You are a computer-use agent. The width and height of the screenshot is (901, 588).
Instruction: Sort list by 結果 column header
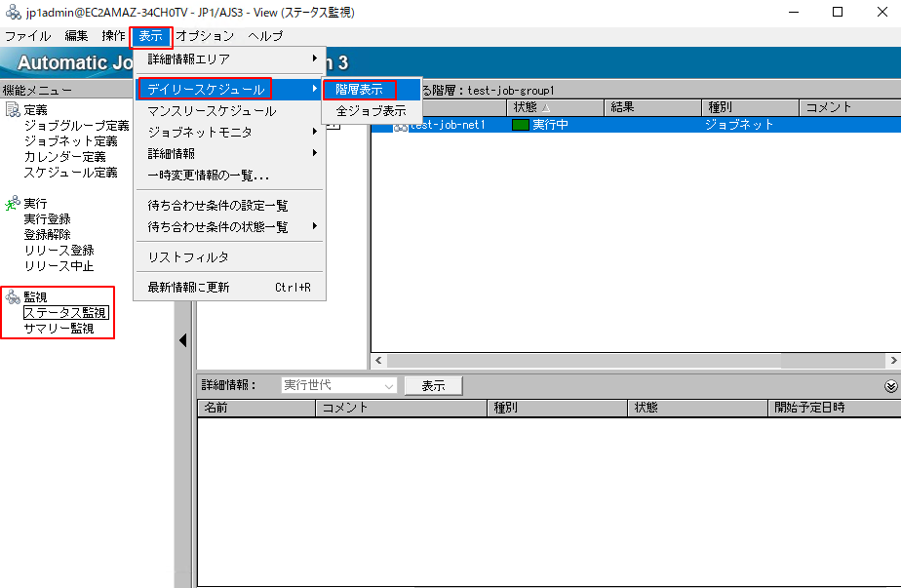click(x=652, y=107)
